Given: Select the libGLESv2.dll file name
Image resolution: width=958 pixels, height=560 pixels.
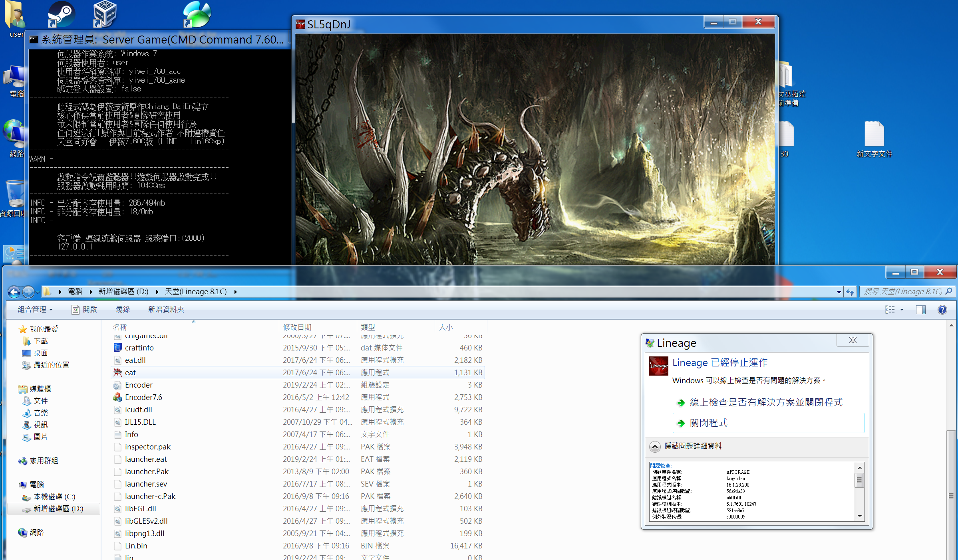Looking at the screenshot, I should (x=146, y=521).
